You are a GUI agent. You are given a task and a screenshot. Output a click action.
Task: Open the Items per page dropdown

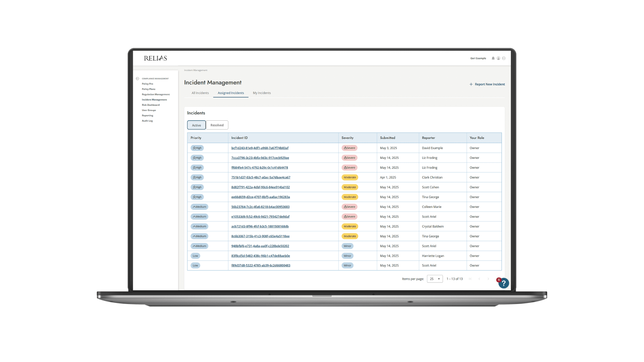point(435,279)
